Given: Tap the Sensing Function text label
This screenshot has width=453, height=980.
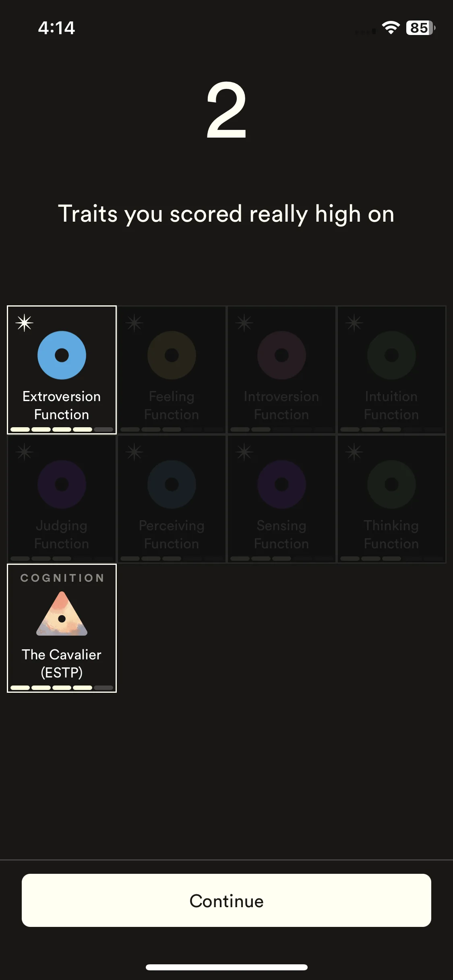Looking at the screenshot, I should point(281,534).
